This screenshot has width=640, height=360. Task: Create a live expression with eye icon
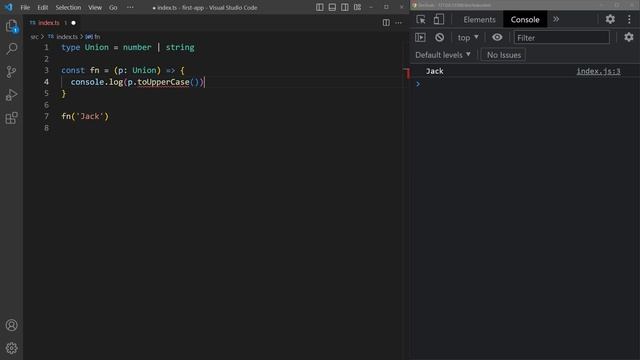[497, 38]
